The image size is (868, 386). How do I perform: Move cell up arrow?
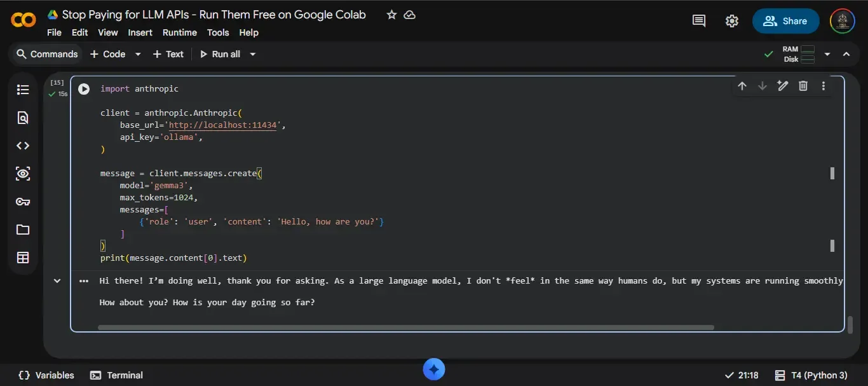click(x=742, y=86)
